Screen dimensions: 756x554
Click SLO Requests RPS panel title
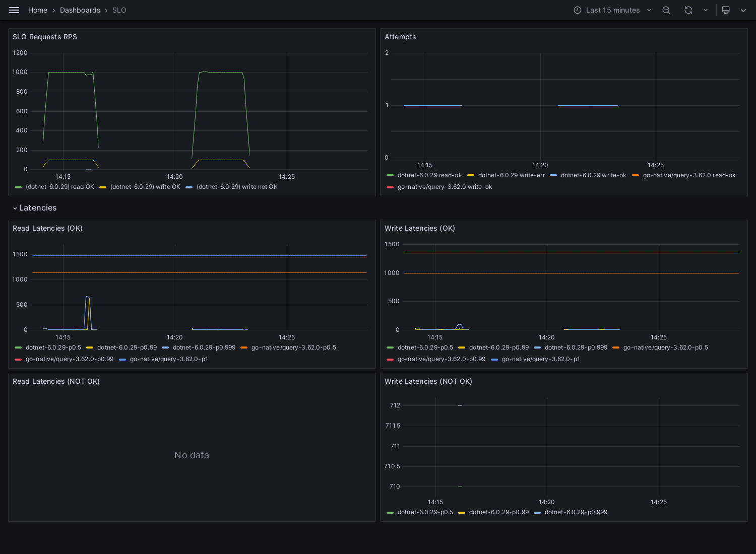(x=45, y=37)
